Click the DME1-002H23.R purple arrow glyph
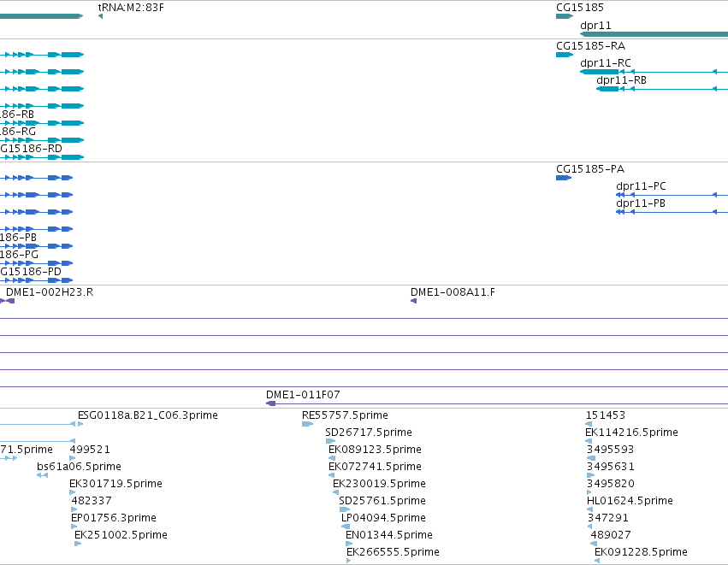 point(10,301)
